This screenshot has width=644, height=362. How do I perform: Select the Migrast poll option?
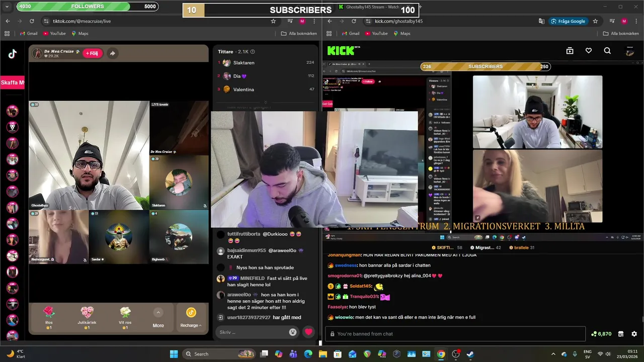(486, 247)
